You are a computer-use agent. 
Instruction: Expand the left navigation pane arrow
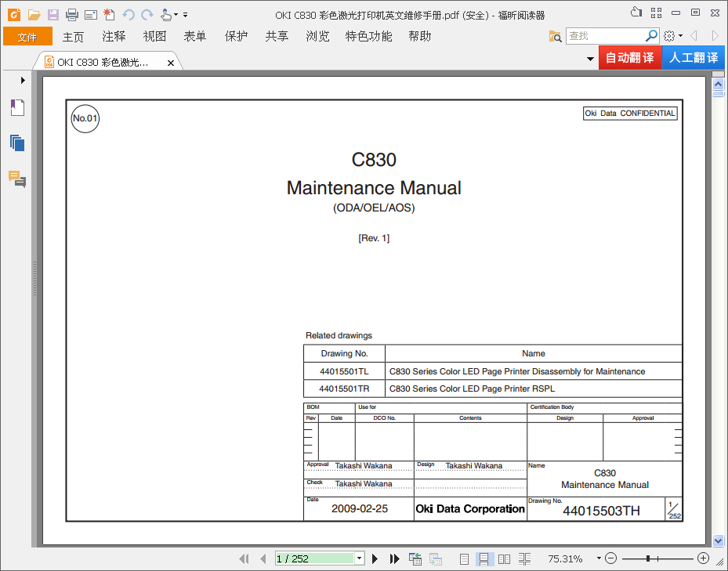pyautogui.click(x=23, y=81)
